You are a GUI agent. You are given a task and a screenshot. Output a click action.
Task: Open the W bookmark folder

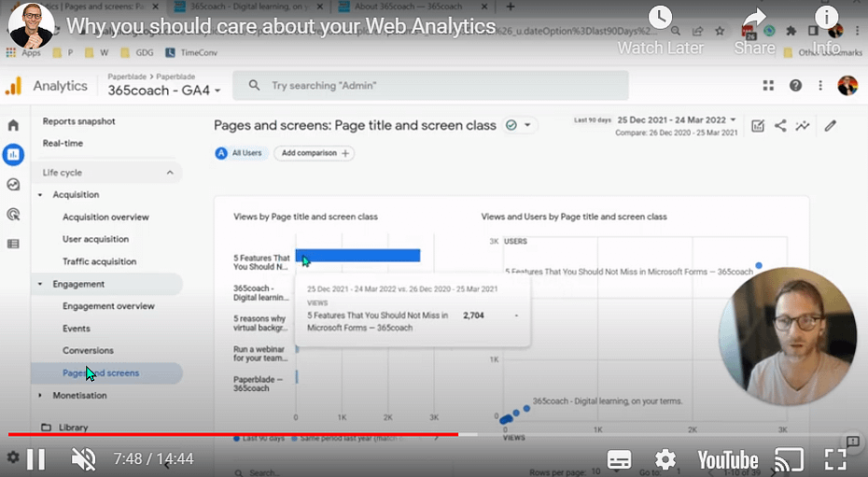point(97,52)
